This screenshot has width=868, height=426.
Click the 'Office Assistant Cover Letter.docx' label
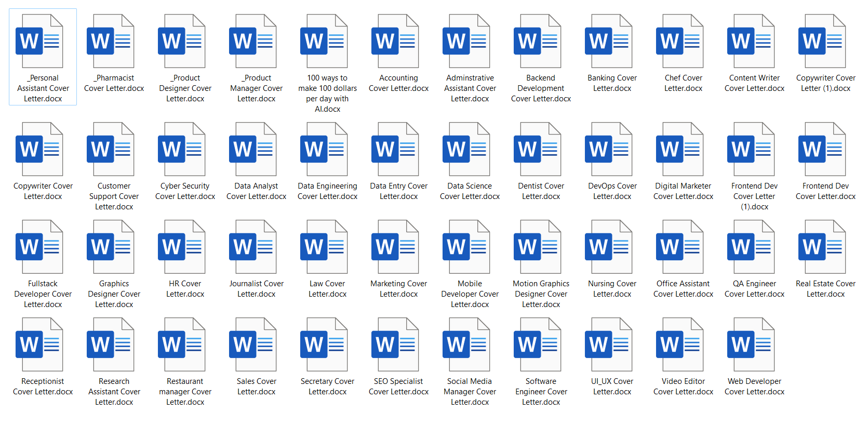click(x=684, y=289)
